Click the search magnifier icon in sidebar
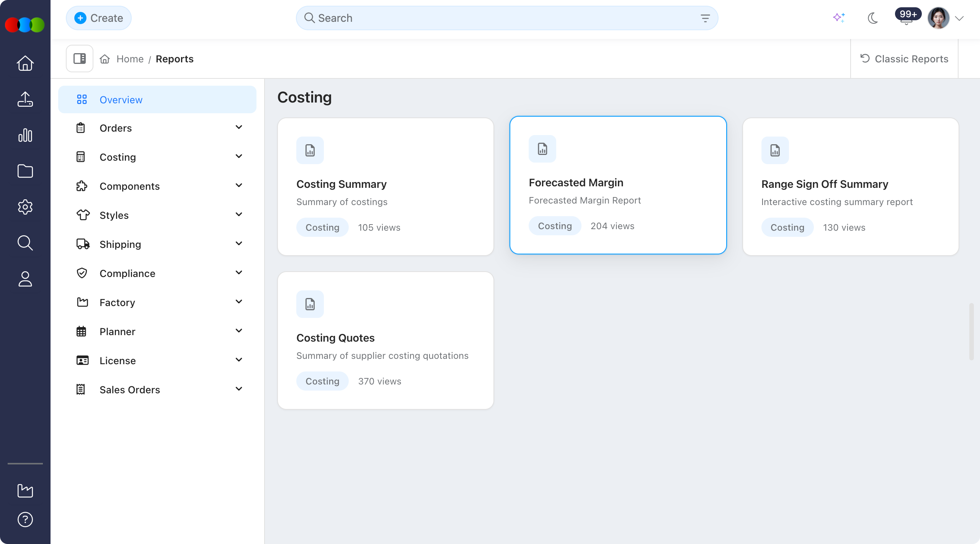The height and width of the screenshot is (544, 980). tap(25, 243)
